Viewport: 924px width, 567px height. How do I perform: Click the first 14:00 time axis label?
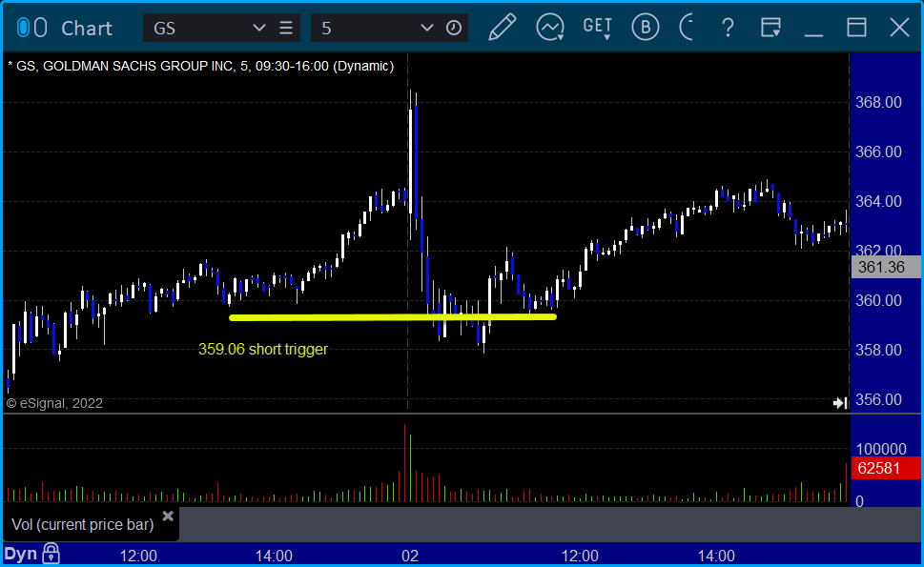pos(274,556)
